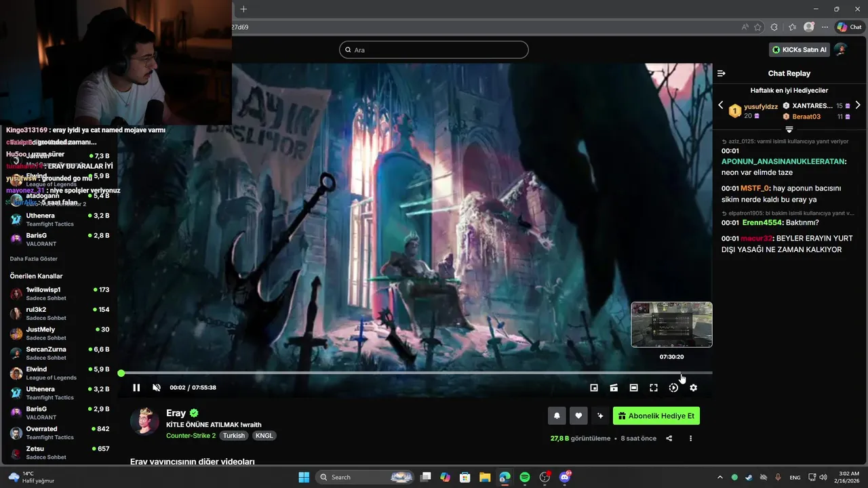Create a clip with the clapperboard icon
The width and height of the screenshot is (868, 488).
tap(614, 388)
